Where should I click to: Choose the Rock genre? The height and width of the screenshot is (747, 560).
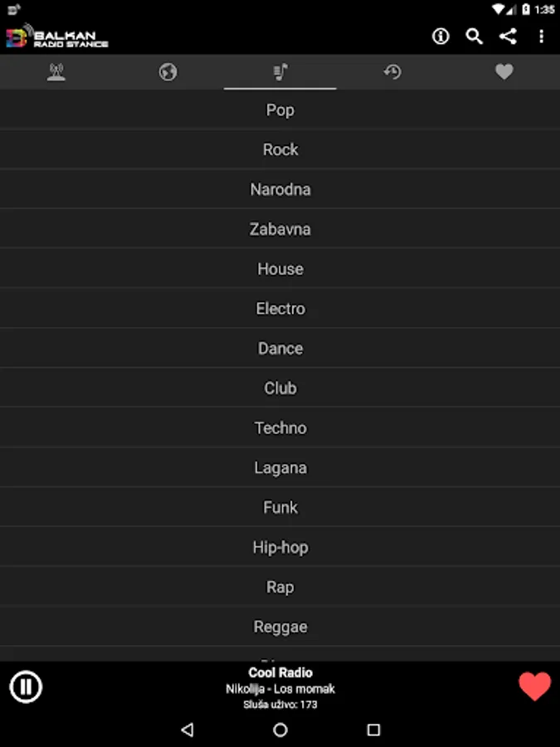coord(280,149)
